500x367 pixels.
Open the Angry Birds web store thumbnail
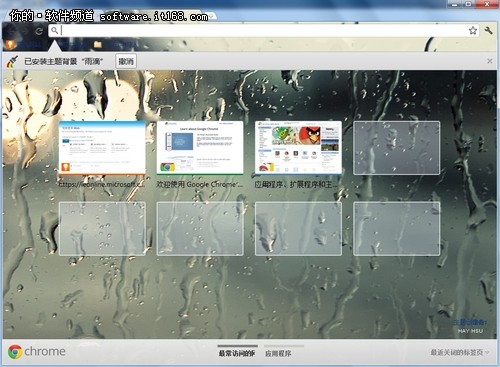click(x=298, y=148)
